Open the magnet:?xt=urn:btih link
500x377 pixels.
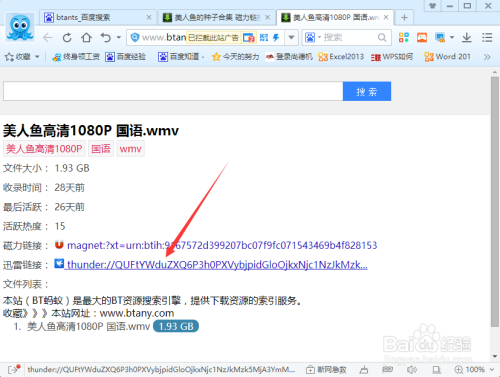tap(222, 245)
